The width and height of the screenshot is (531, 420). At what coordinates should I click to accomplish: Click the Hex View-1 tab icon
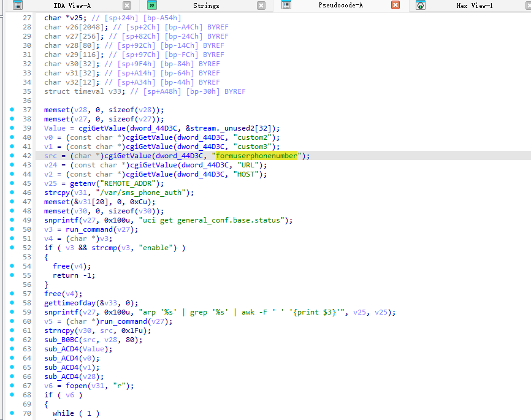[421, 6]
